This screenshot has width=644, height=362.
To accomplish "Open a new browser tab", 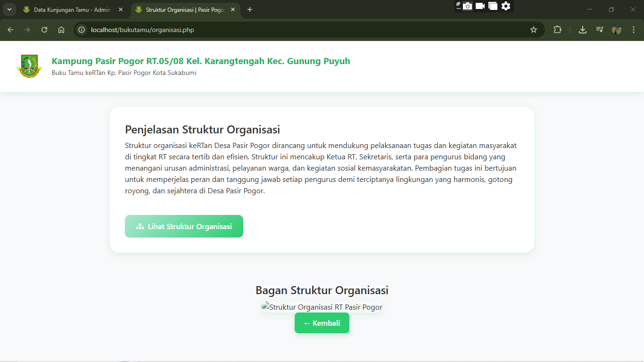I will tap(250, 9).
